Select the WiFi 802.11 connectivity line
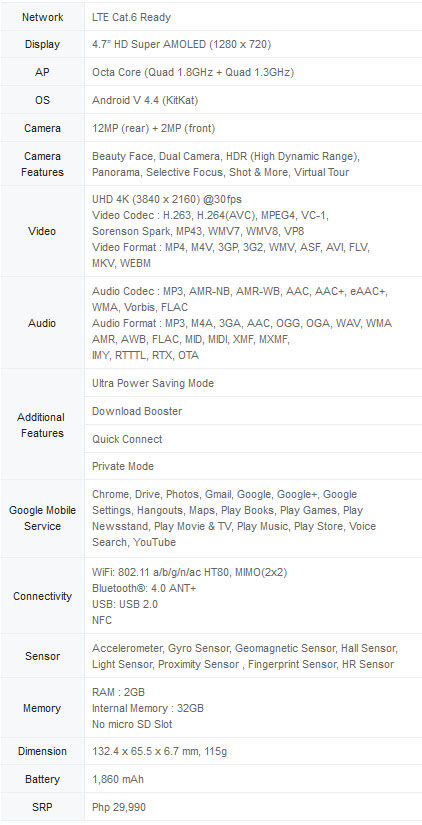Screen dimensions: 422x825 click(189, 572)
